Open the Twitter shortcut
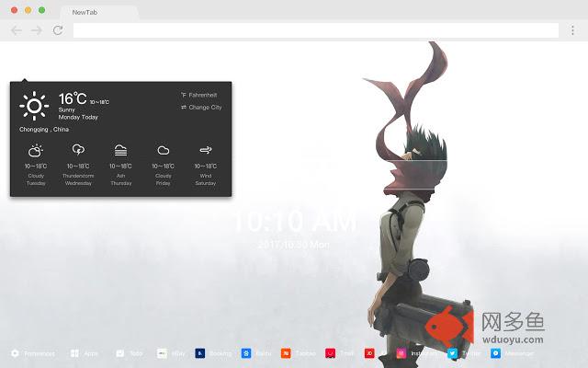588x368 pixels. [x=464, y=353]
